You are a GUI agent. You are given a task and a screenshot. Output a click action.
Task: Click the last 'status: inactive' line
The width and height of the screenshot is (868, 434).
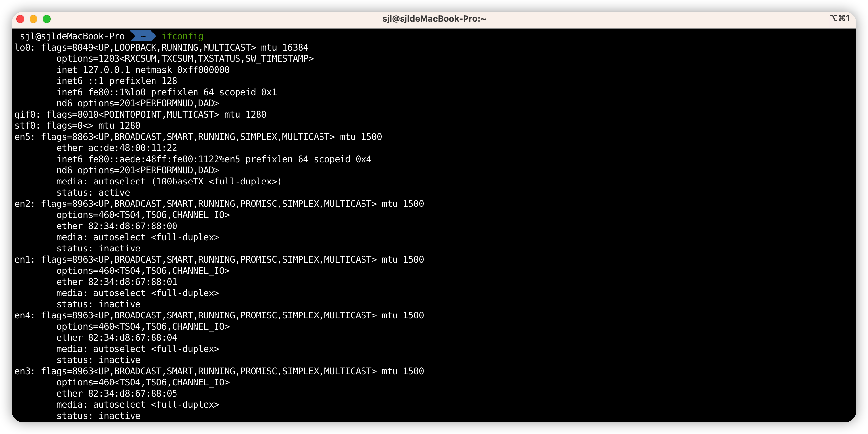point(98,416)
